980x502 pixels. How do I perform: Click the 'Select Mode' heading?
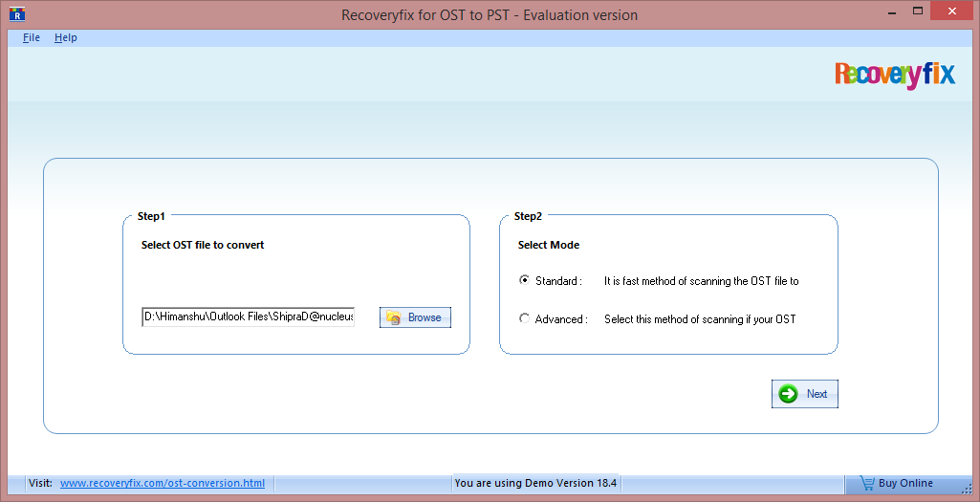pos(549,245)
